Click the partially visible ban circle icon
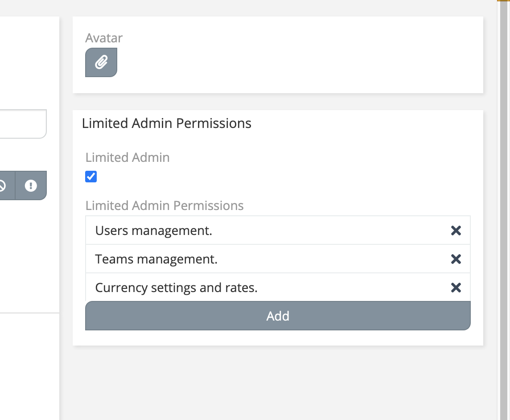510x420 pixels. tap(4, 185)
